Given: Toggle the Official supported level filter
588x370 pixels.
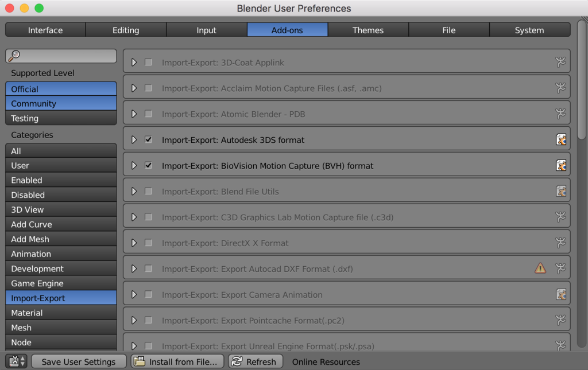Looking at the screenshot, I should click(61, 89).
